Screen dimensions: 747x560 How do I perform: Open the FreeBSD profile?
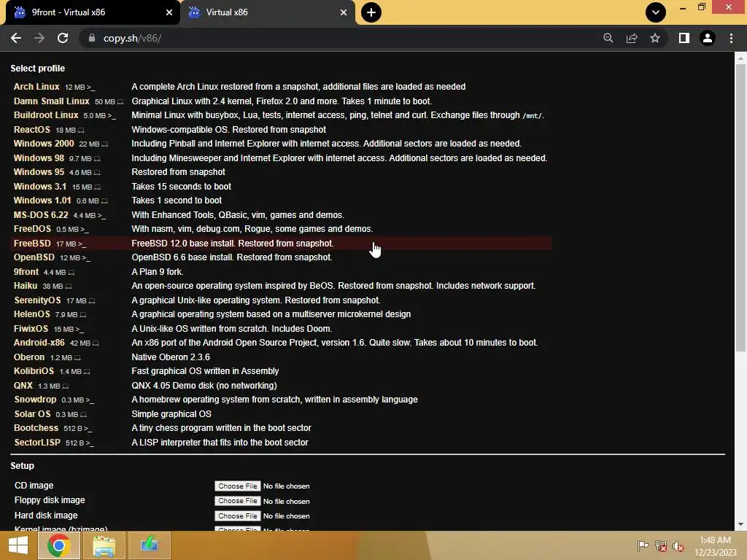(x=32, y=244)
